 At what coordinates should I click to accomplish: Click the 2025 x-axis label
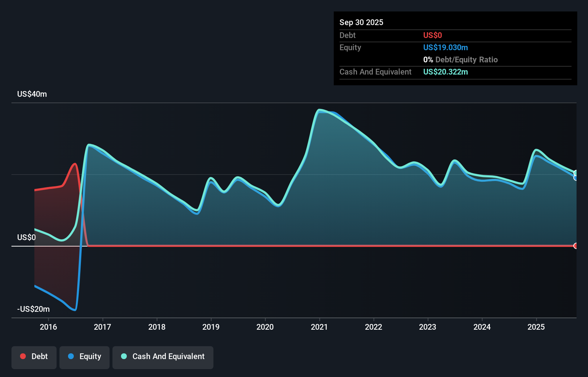536,327
